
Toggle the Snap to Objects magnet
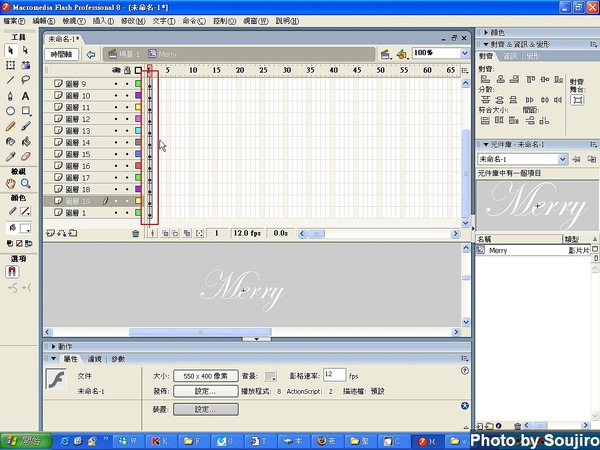(x=12, y=272)
